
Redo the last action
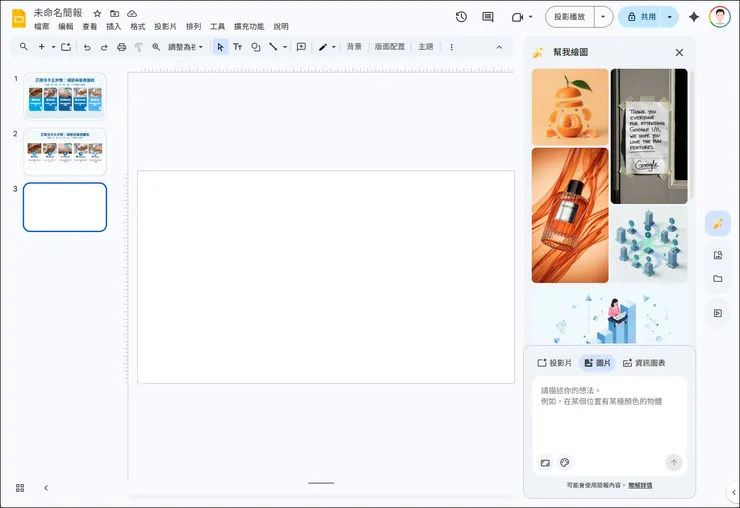(x=104, y=47)
